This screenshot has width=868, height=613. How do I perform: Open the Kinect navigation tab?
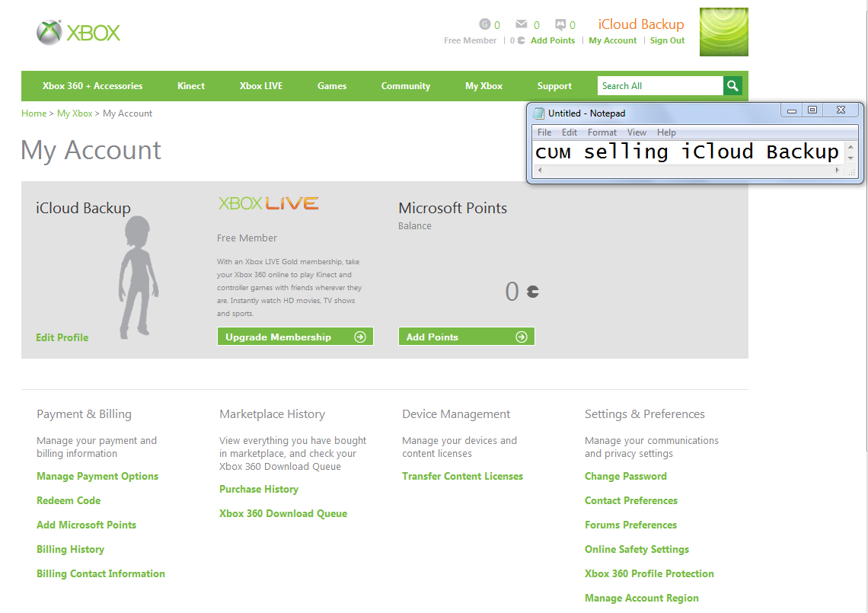coord(191,86)
